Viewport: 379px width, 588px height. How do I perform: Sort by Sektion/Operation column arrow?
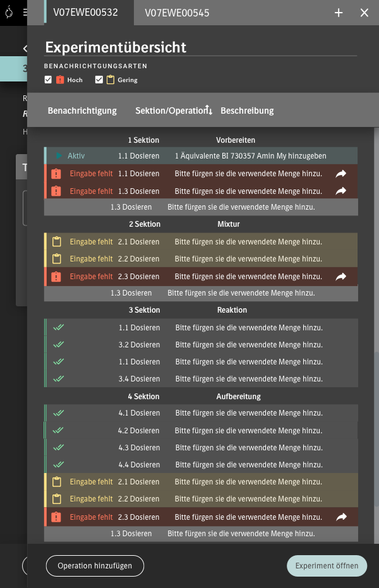tap(208, 111)
